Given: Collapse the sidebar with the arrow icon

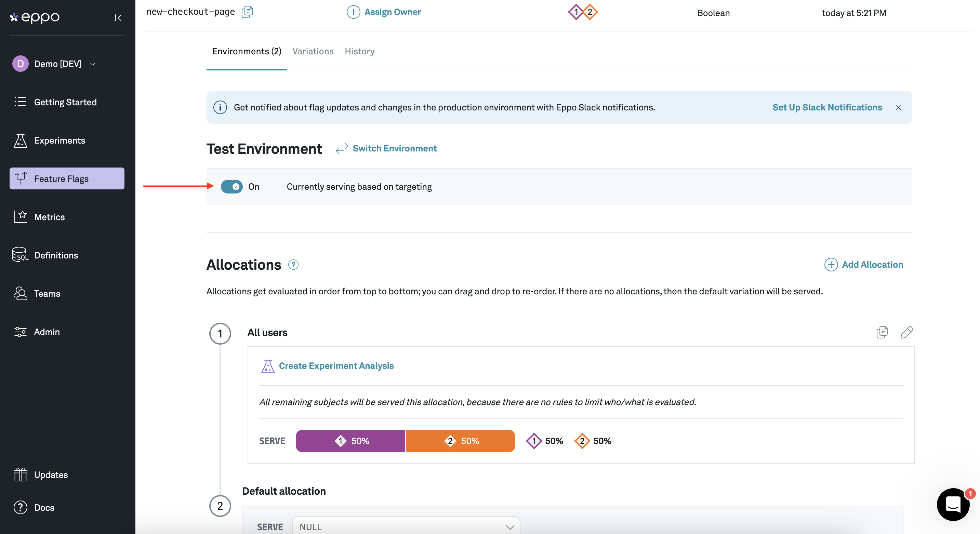Looking at the screenshot, I should tap(118, 17).
